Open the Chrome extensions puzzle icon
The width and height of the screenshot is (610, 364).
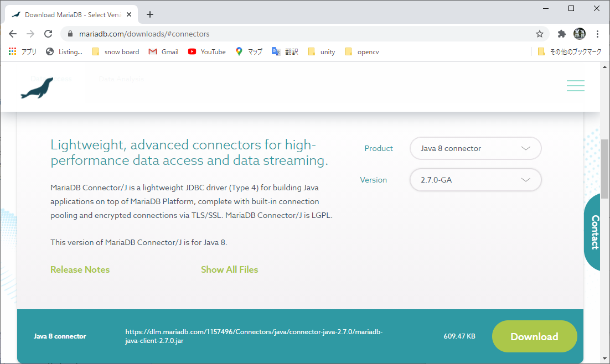pyautogui.click(x=561, y=34)
